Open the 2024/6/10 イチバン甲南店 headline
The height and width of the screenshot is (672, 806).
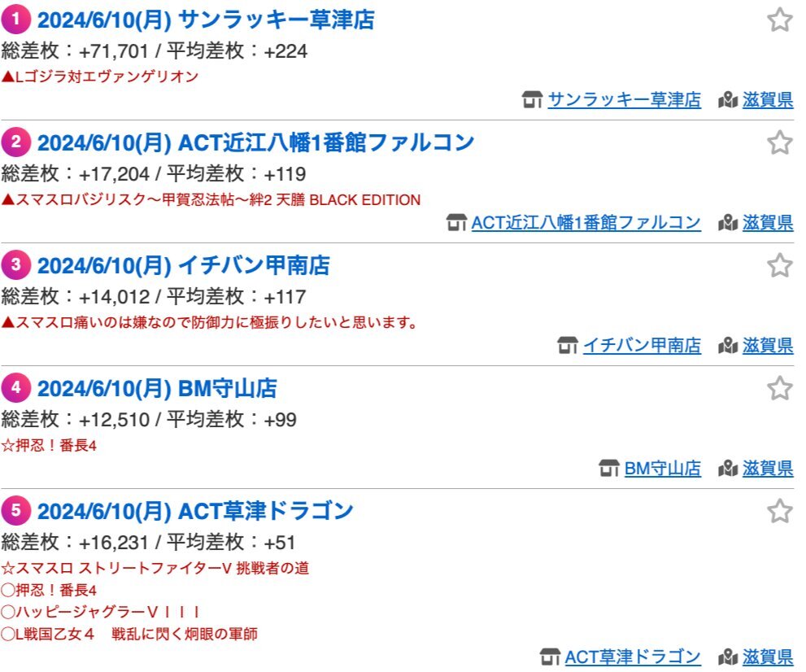(x=184, y=266)
